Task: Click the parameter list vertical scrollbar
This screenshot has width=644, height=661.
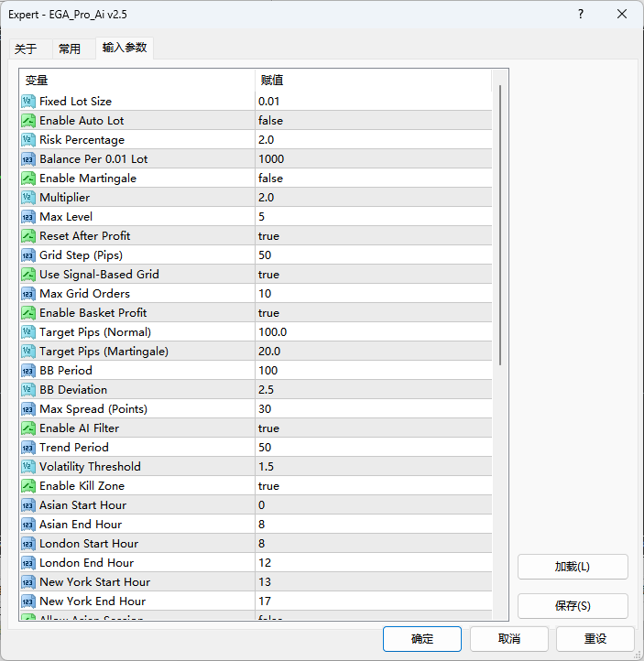Action: 500,224
